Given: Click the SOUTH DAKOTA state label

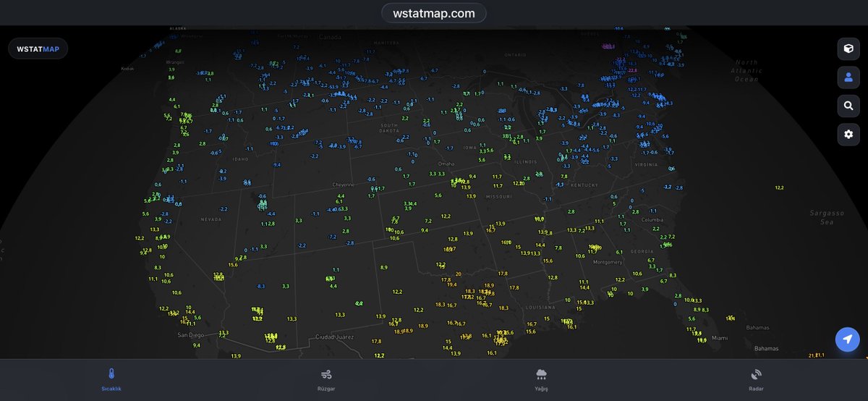Looking at the screenshot, I should pos(390,127).
